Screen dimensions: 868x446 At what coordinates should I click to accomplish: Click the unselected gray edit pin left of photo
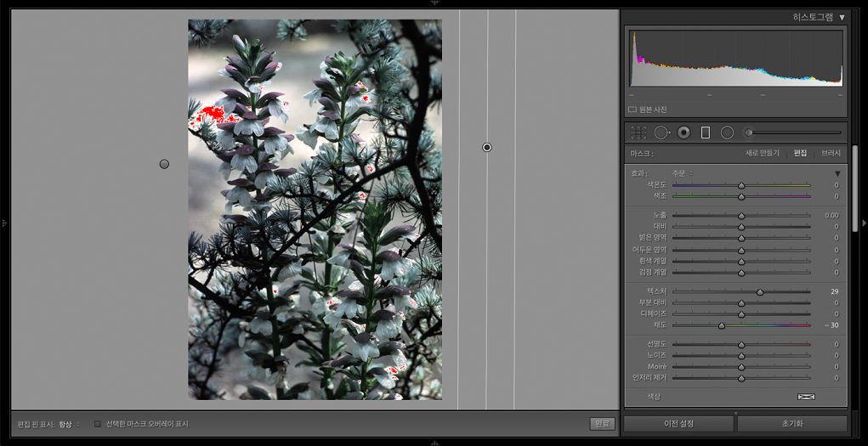164,164
